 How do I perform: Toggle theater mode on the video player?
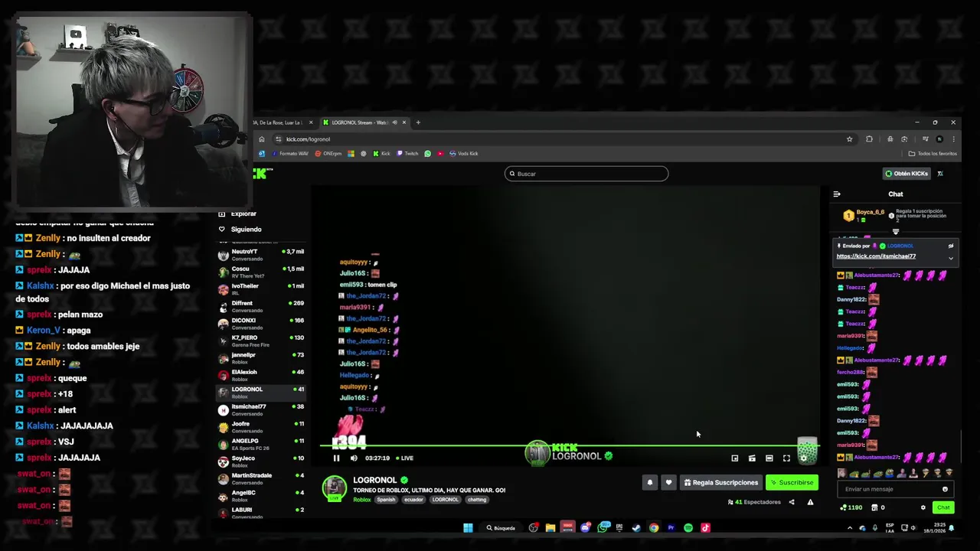pos(769,458)
